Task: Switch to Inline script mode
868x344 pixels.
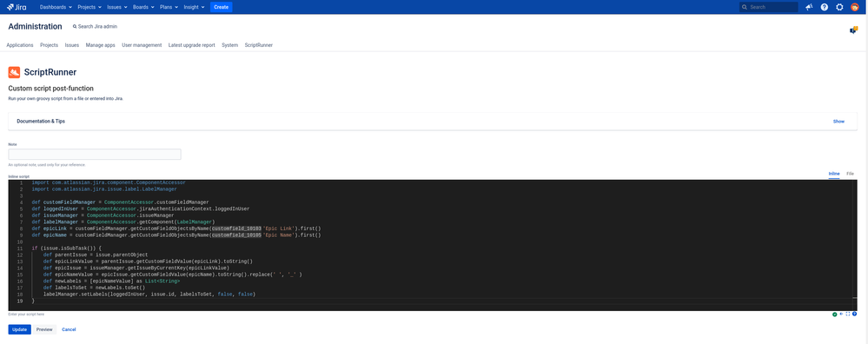Action: tap(833, 174)
